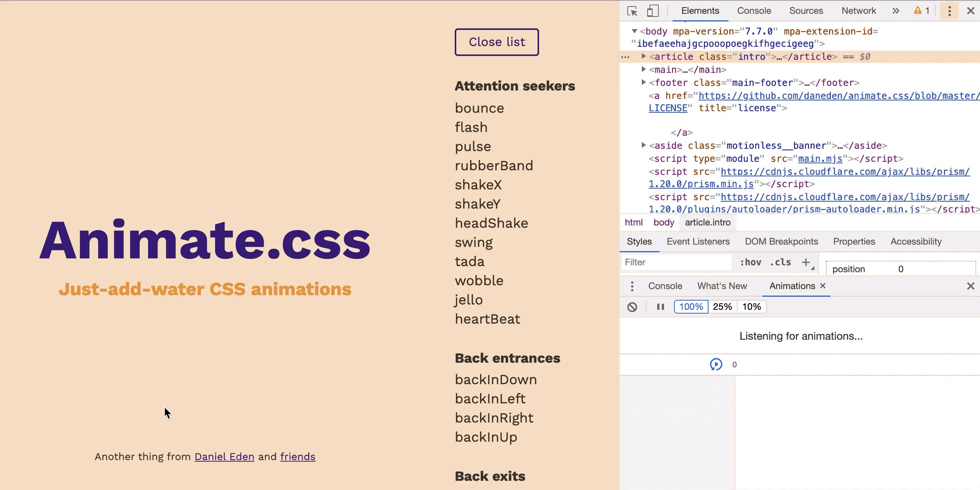
Task: Open the Network tab
Action: click(x=859, y=11)
